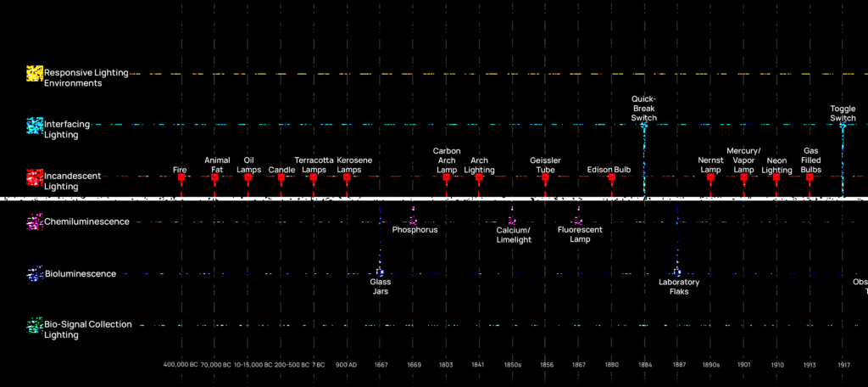
Task: Click the 400,000 BC year label
Action: [x=181, y=365]
